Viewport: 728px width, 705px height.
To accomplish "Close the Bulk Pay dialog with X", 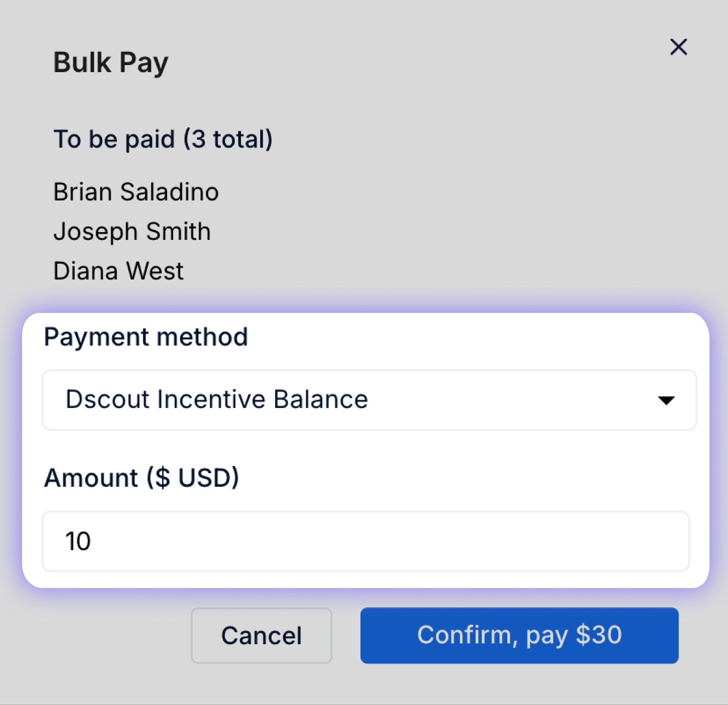I will (678, 47).
